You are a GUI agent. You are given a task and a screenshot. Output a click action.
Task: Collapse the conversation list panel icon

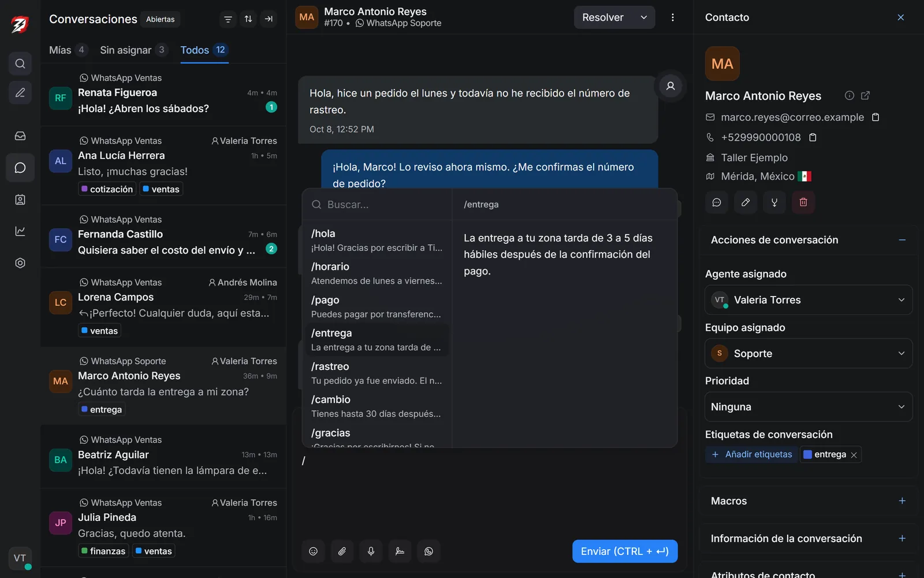[x=269, y=19]
